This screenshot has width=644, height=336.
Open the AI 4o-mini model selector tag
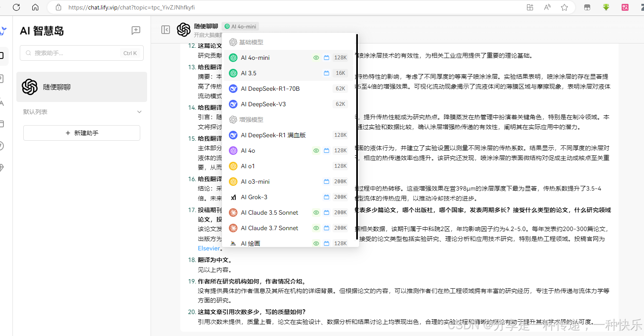click(x=240, y=26)
